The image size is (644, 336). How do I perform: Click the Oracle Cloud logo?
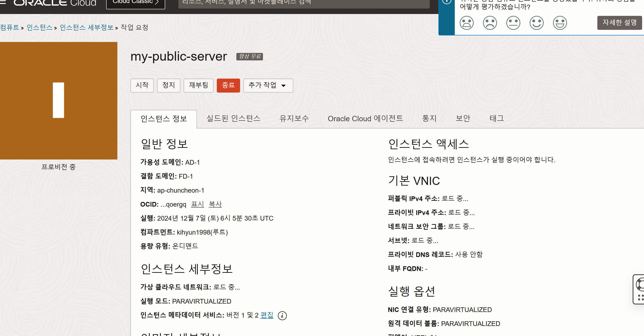(55, 3)
